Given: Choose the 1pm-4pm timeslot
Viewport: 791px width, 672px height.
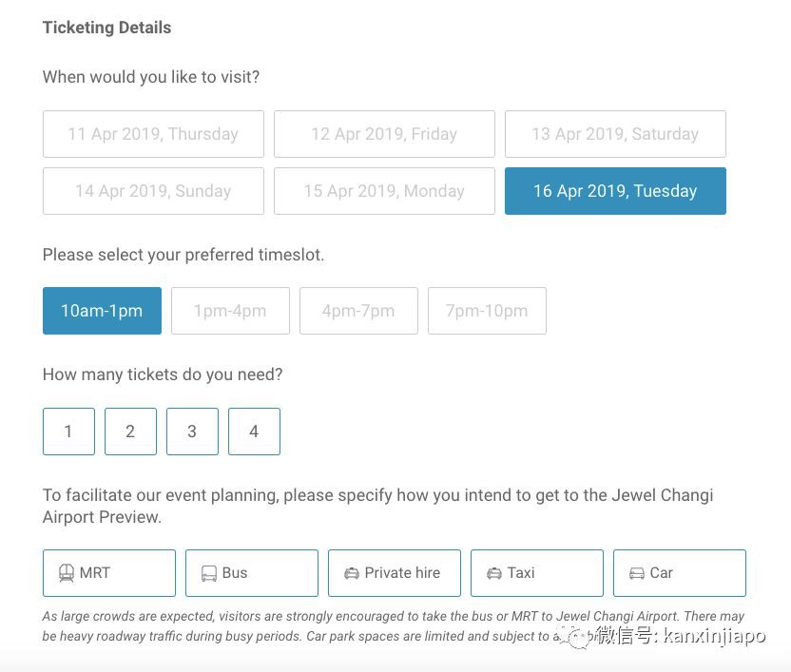Looking at the screenshot, I should (x=230, y=311).
